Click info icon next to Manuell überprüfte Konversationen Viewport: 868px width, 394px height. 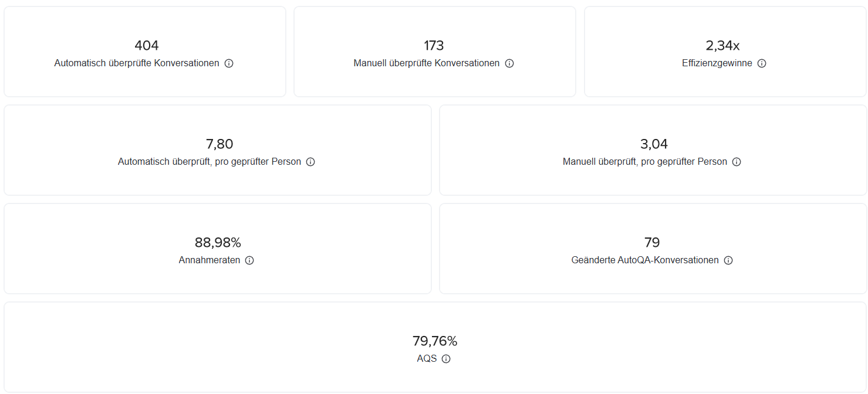509,63
